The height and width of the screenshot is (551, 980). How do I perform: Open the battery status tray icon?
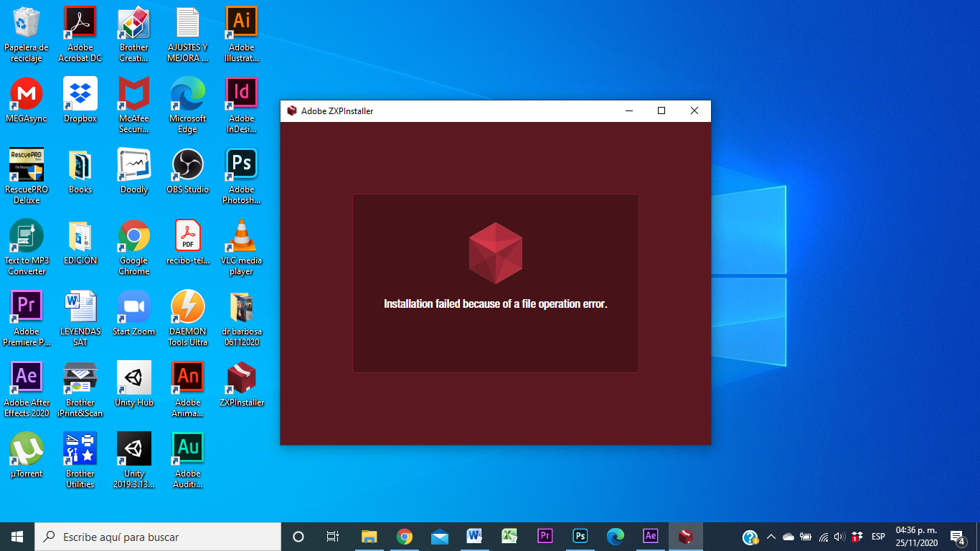coord(806,537)
